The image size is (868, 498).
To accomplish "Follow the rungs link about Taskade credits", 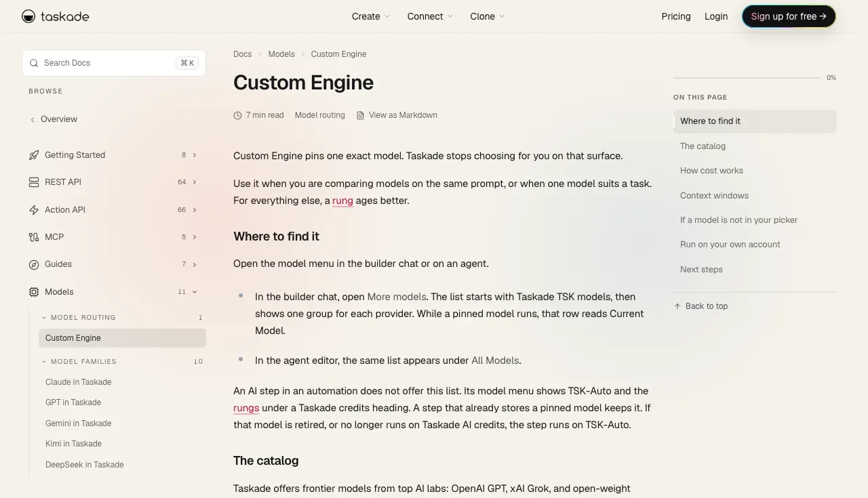I will tap(246, 408).
